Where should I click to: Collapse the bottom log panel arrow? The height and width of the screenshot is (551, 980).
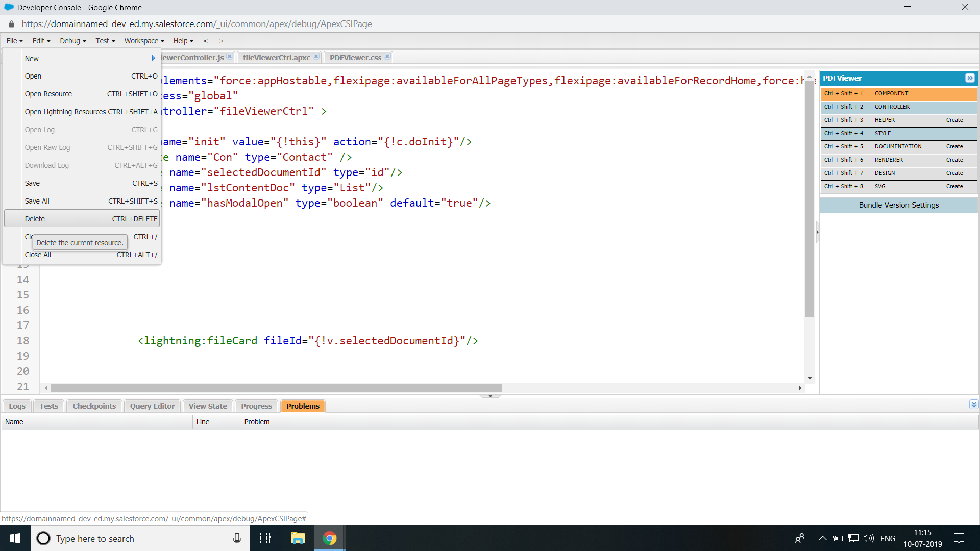click(973, 405)
